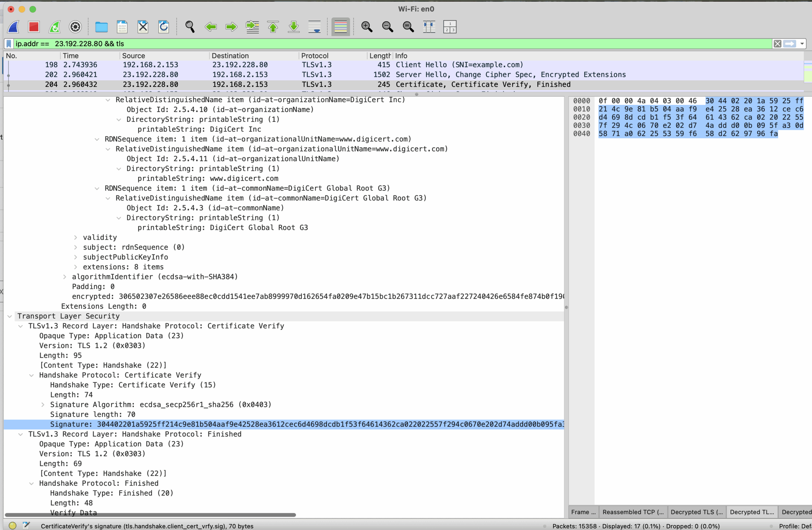Viewport: 812px width, 530px height.
Task: Collapse organizationName RelativeDistinguishedName item
Action: click(x=108, y=100)
